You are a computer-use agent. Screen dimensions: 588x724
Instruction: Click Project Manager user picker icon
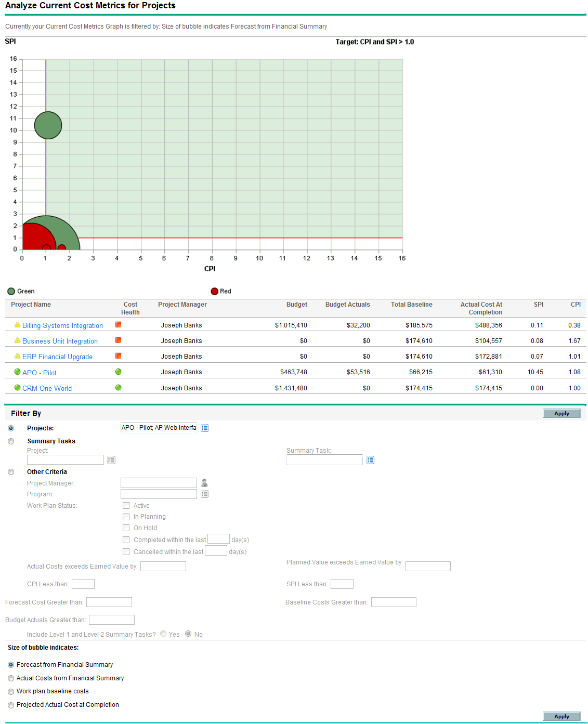204,483
